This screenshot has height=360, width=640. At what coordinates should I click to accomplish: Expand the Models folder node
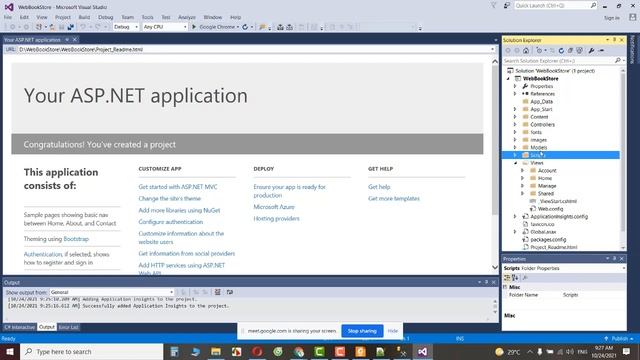click(x=515, y=147)
